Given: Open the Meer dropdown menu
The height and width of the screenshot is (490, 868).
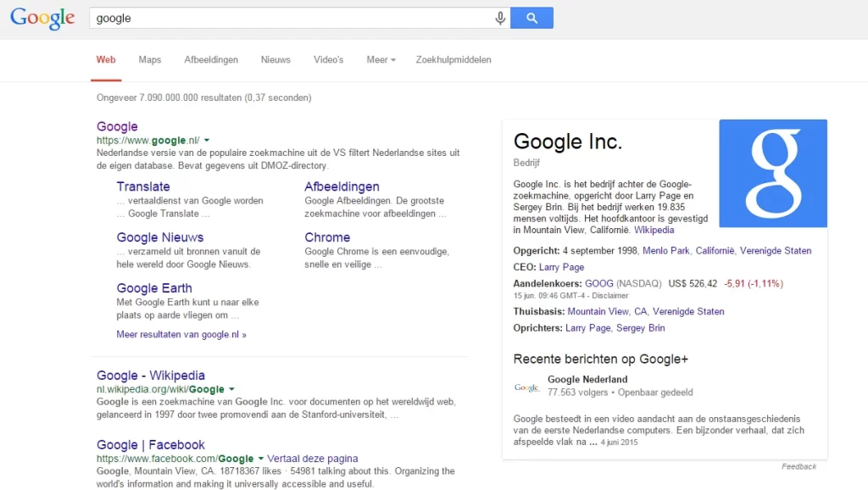Looking at the screenshot, I should pos(381,60).
